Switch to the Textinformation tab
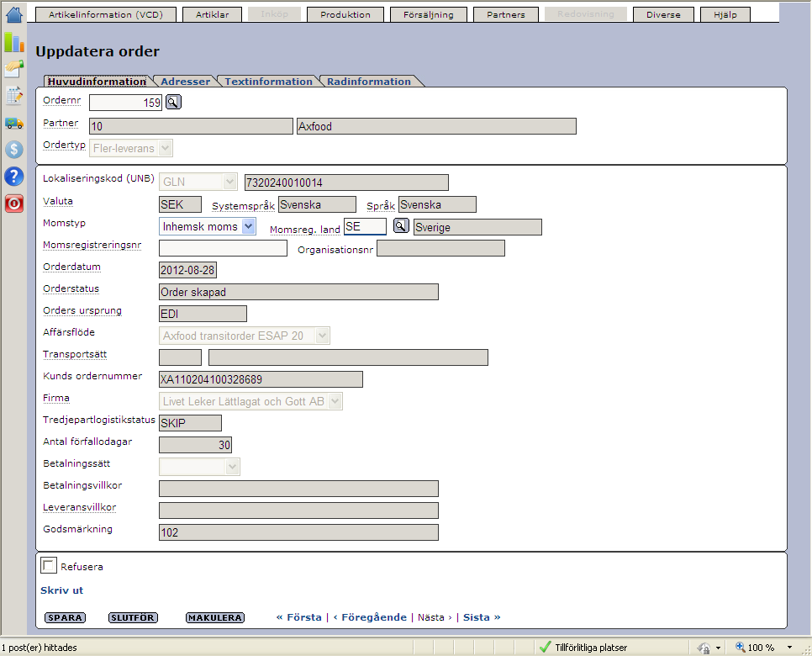Viewport: 812px width, 656px height. coord(269,82)
